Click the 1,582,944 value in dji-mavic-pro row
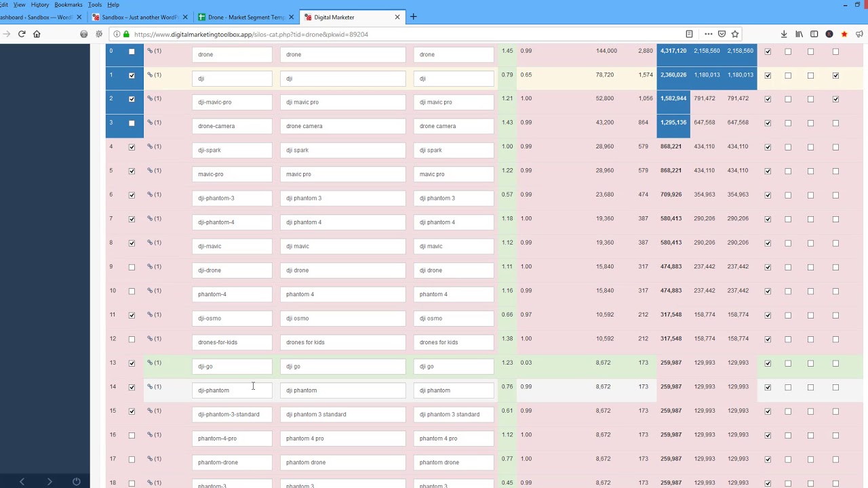 point(673,98)
